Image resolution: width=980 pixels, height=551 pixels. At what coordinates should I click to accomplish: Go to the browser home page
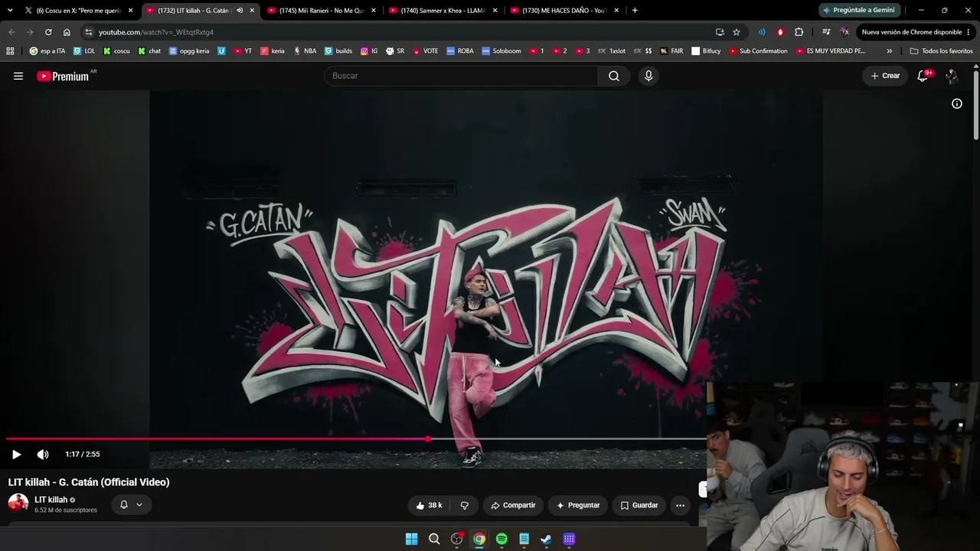(67, 32)
